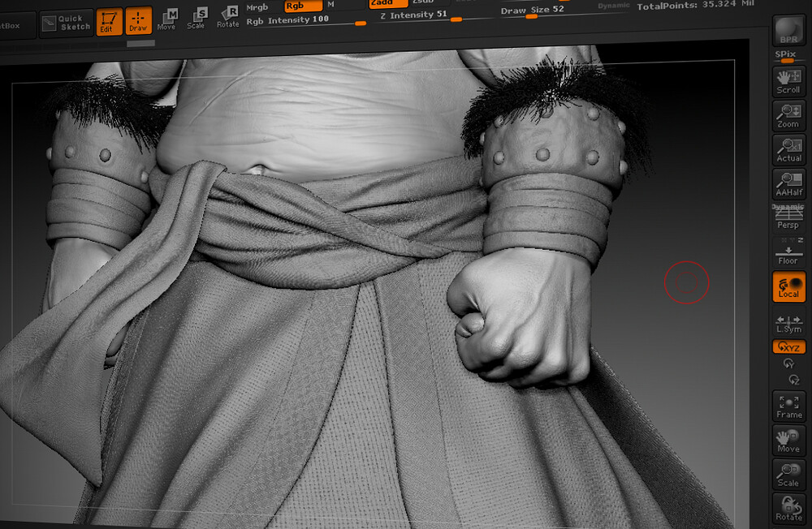Activate the Draw mode button
This screenshot has width=812, height=529.
click(138, 21)
